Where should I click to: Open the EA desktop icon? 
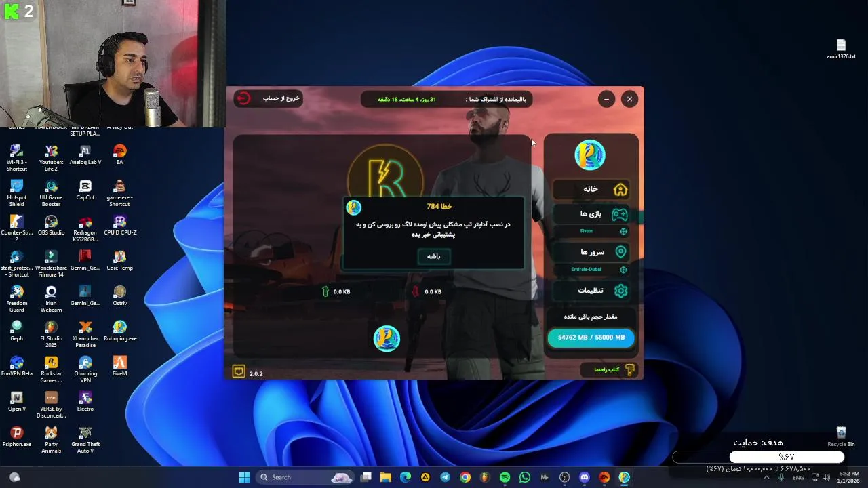pos(119,155)
